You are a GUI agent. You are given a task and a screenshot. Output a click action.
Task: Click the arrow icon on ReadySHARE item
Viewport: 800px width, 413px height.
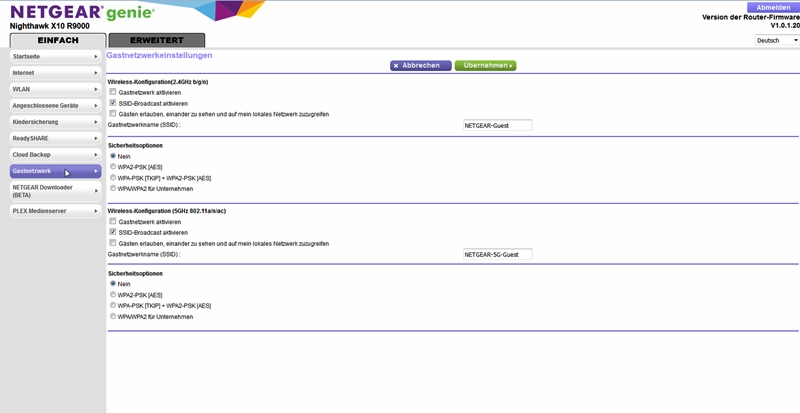(x=96, y=138)
